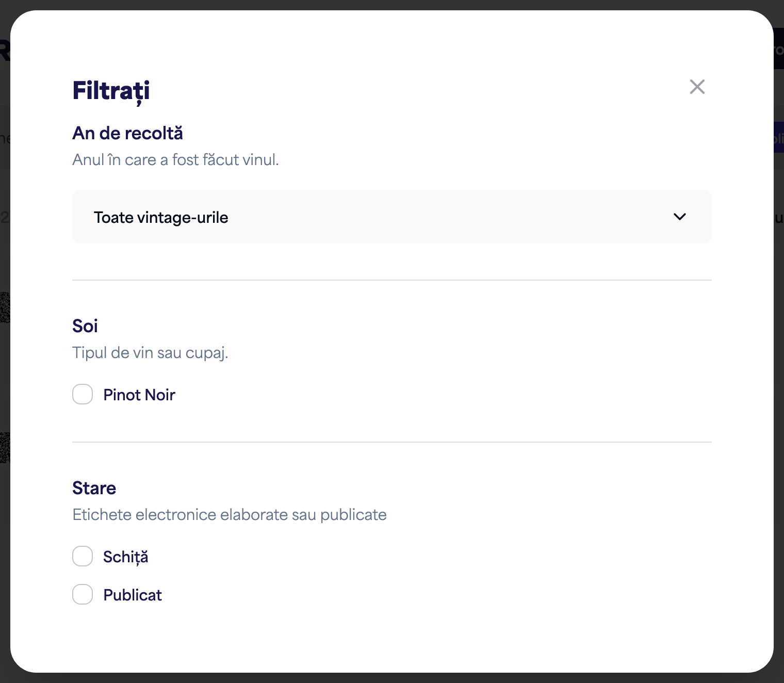Click the 'Anul în care a fost făcut vinul' description

point(175,160)
